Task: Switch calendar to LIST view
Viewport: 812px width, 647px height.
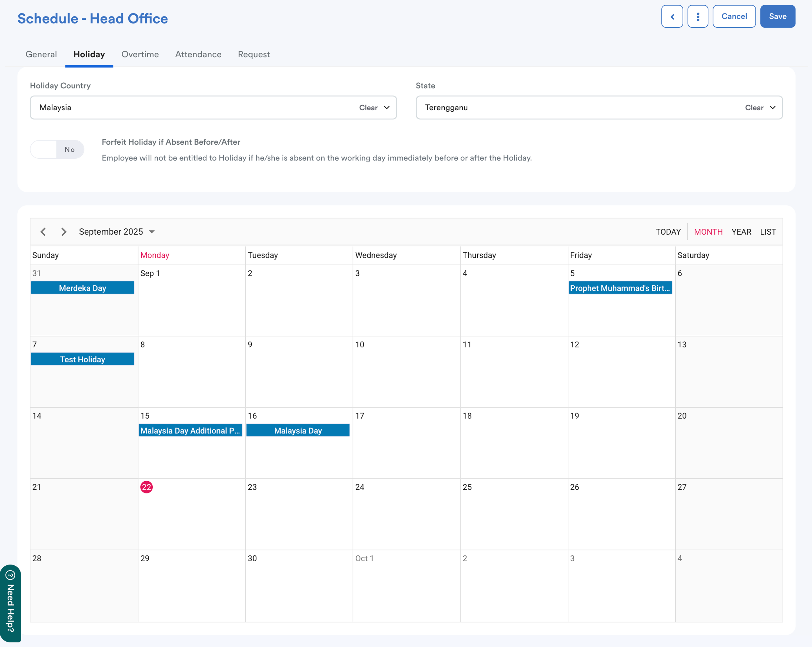Action: point(768,232)
